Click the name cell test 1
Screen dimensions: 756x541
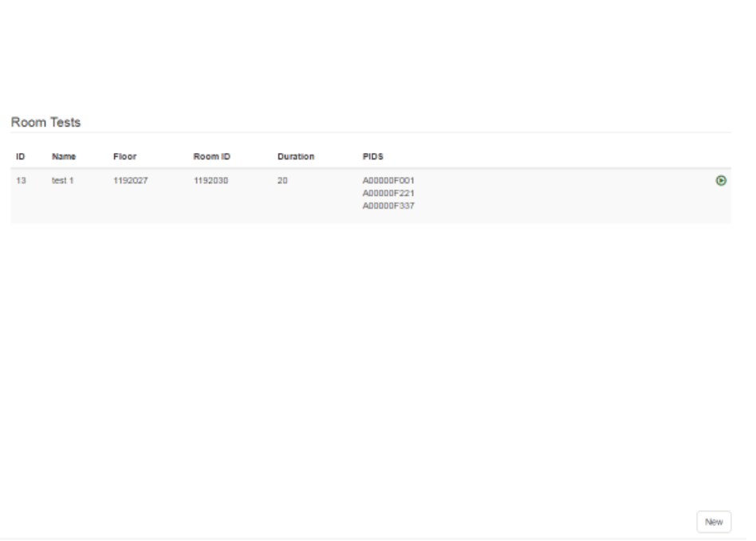[x=63, y=181]
